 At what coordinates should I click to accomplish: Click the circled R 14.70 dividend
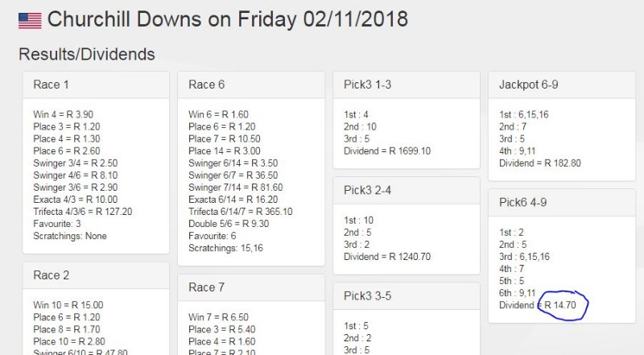(x=563, y=306)
